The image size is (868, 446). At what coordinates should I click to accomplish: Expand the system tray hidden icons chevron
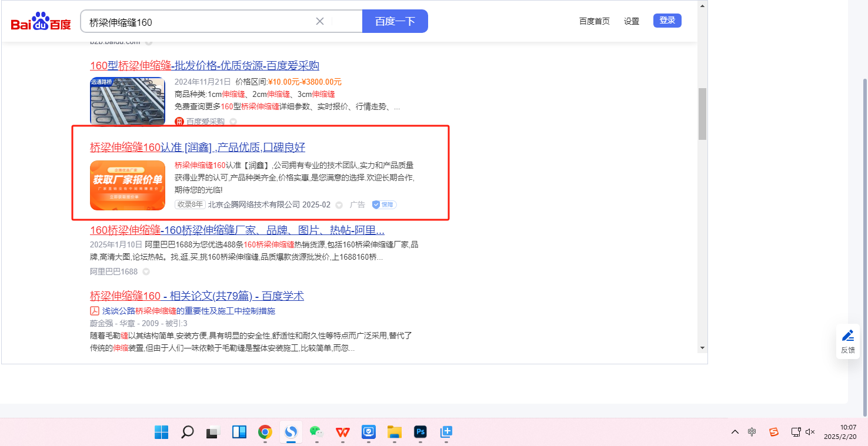tap(735, 432)
